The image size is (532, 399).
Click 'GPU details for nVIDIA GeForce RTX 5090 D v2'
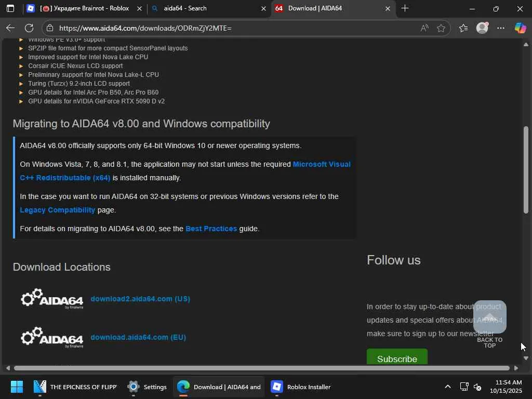96,101
